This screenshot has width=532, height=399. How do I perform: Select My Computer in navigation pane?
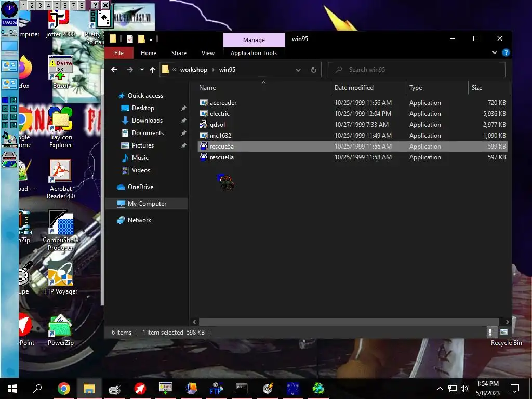[147, 204]
